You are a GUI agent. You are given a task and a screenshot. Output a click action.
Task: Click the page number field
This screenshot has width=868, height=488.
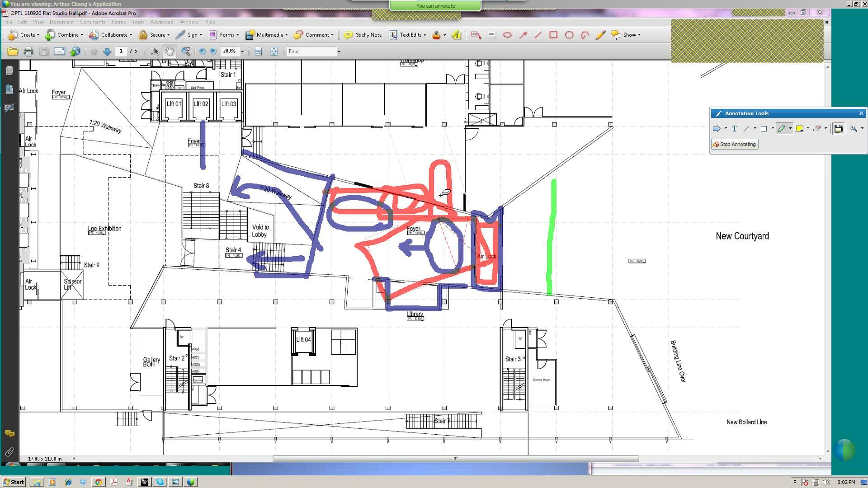tap(121, 51)
